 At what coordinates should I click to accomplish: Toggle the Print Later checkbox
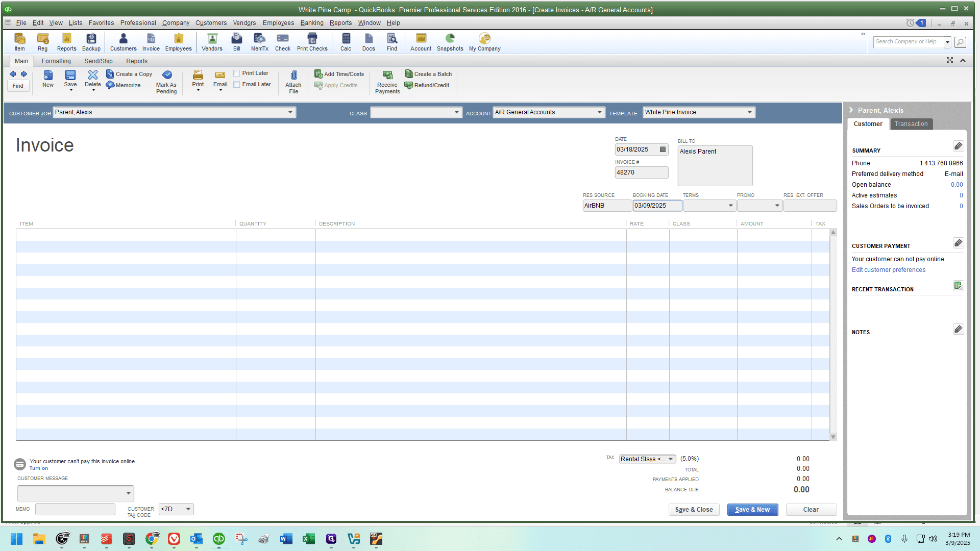pos(236,73)
